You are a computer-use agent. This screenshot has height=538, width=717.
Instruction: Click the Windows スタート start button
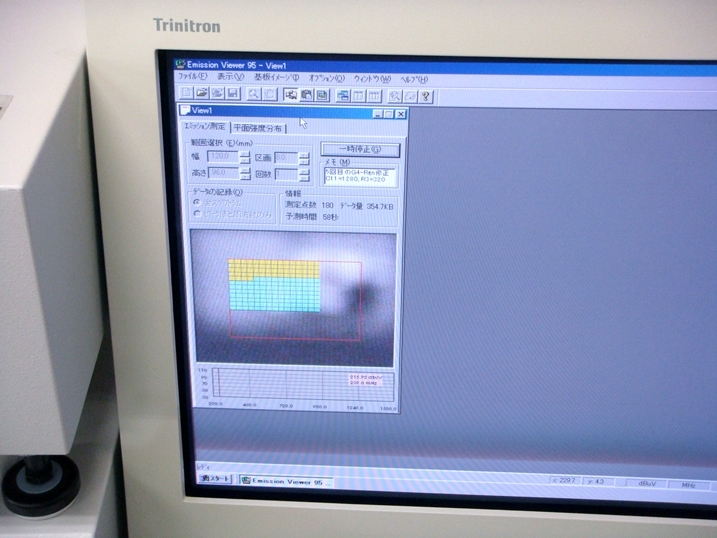click(x=215, y=479)
